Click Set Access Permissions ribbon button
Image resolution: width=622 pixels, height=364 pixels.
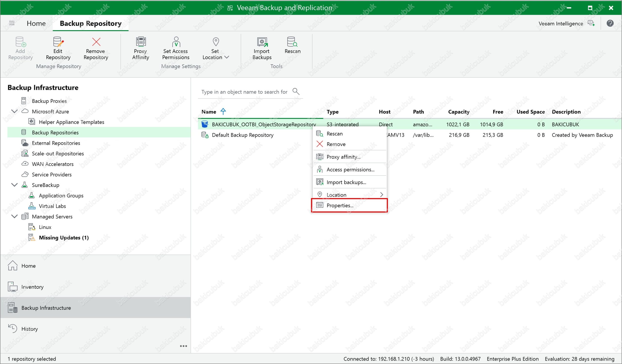click(x=175, y=48)
